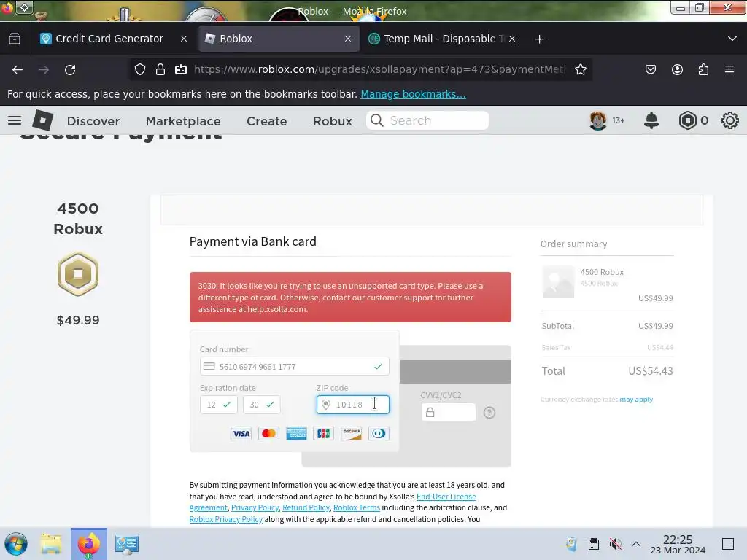Open Roblox Terms link
This screenshot has width=747, height=560.
pyautogui.click(x=357, y=508)
